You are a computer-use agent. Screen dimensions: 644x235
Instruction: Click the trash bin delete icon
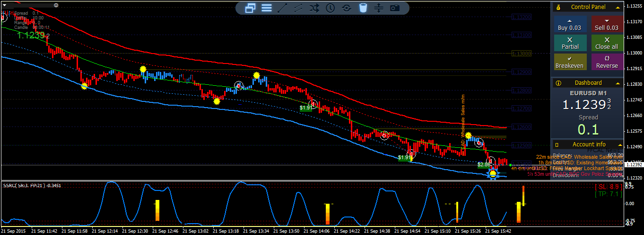(363, 8)
